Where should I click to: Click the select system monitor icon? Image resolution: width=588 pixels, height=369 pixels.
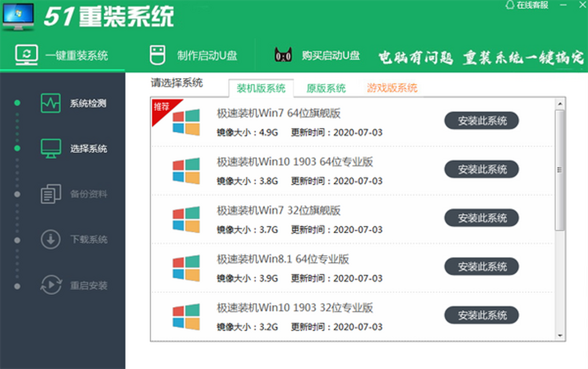50,148
